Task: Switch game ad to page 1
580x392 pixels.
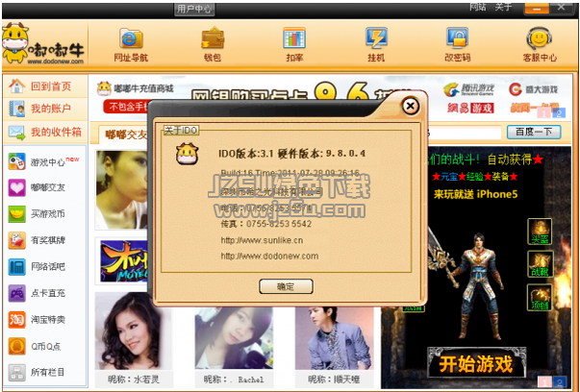Action: click(544, 381)
